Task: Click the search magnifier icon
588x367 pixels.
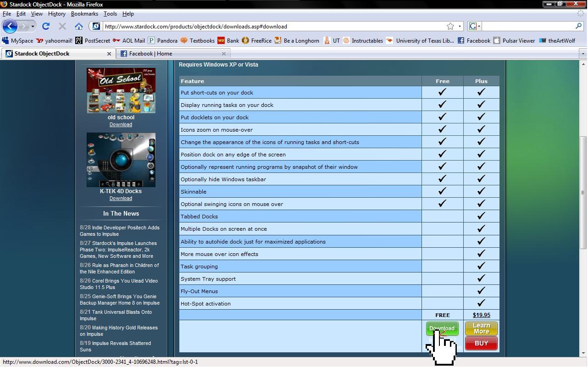Action: 579,26
